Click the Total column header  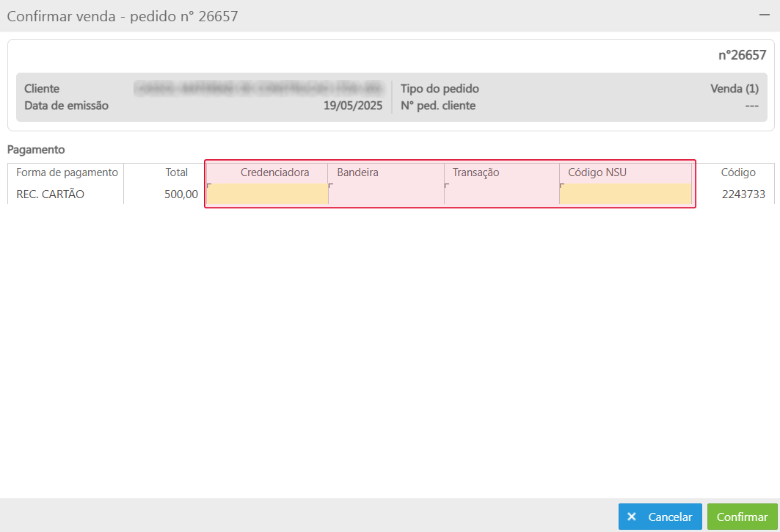tap(176, 172)
